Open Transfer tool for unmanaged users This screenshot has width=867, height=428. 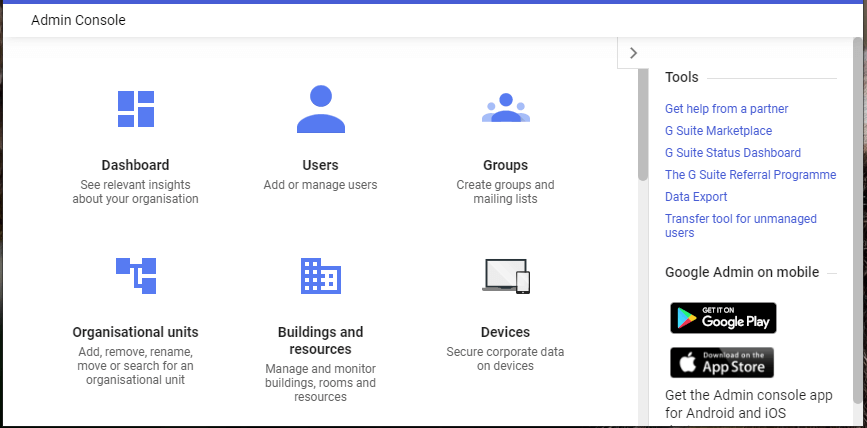pyautogui.click(x=741, y=226)
